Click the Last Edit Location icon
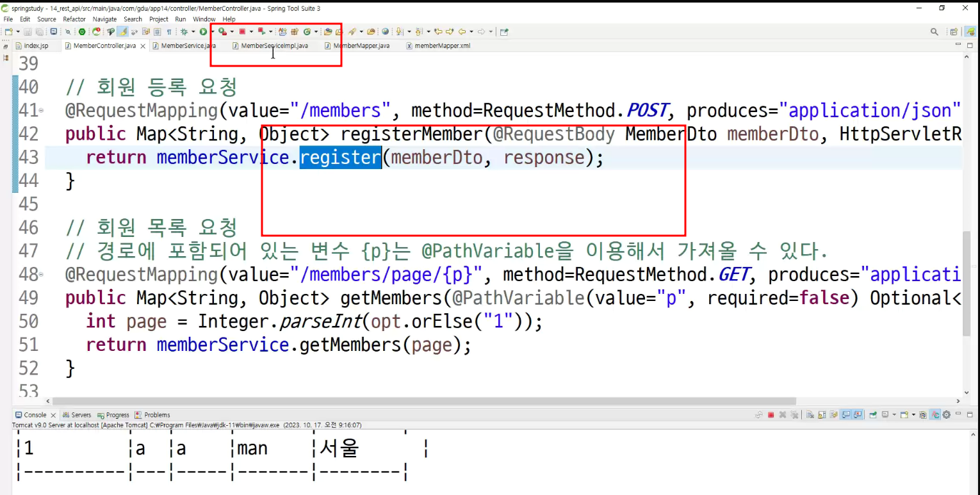The height and width of the screenshot is (495, 980). pyautogui.click(x=439, y=31)
